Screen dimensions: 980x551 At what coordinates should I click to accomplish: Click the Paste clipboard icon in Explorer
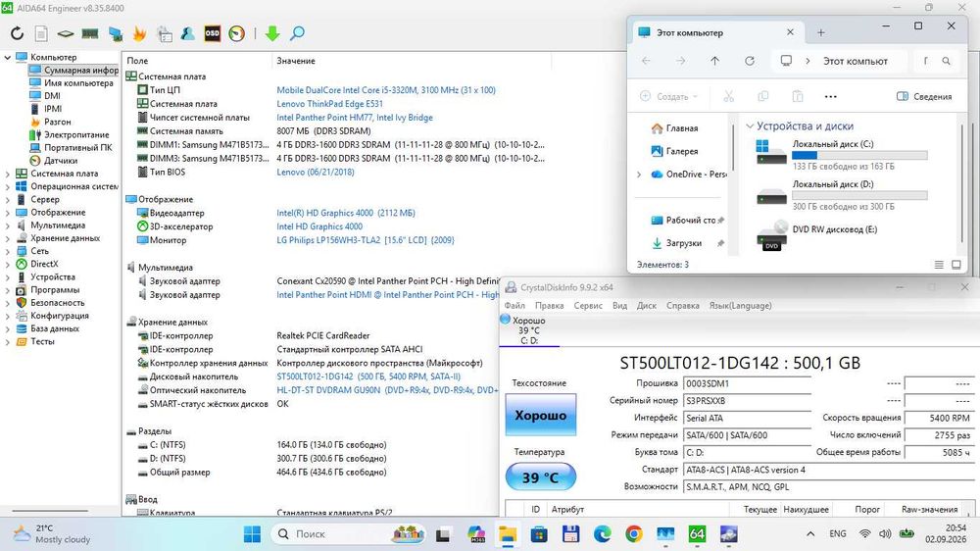[798, 96]
